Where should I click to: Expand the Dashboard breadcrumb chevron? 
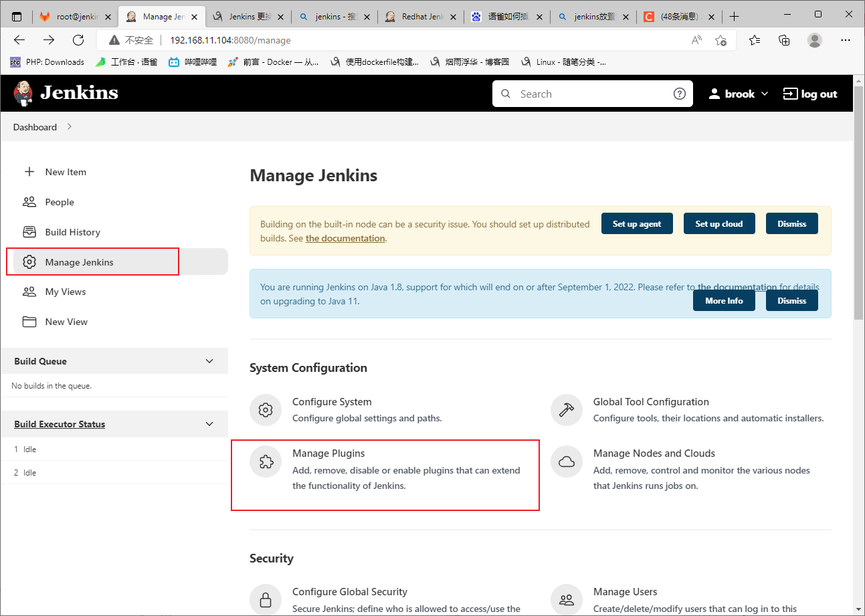pyautogui.click(x=70, y=126)
